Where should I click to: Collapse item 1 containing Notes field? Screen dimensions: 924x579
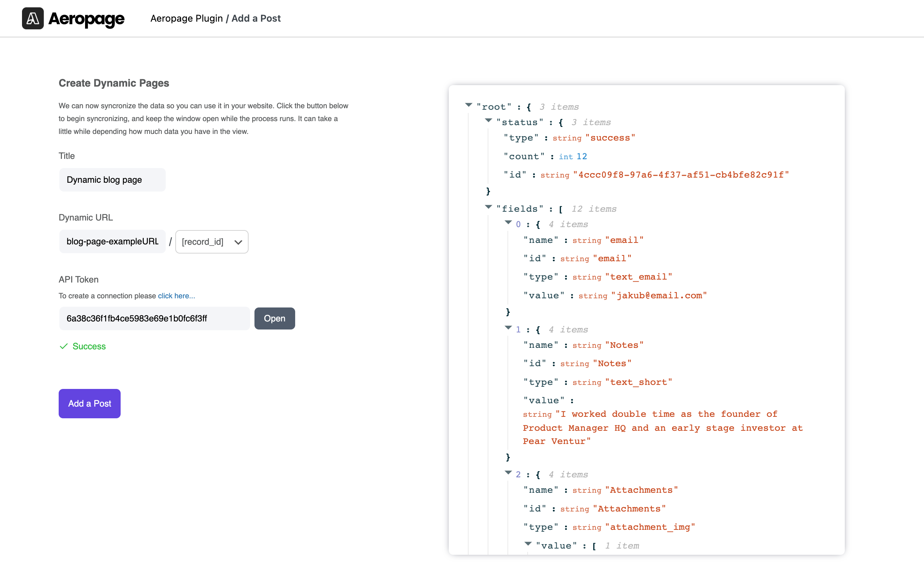[x=508, y=328]
